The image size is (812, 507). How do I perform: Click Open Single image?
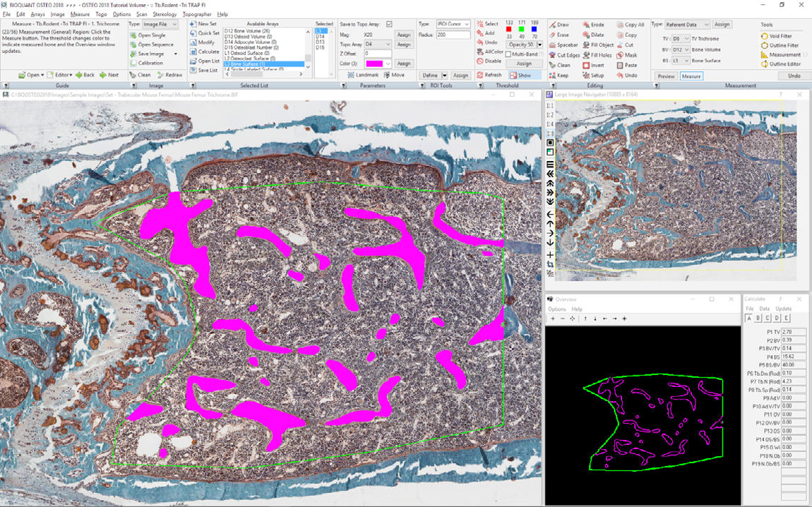click(x=148, y=35)
